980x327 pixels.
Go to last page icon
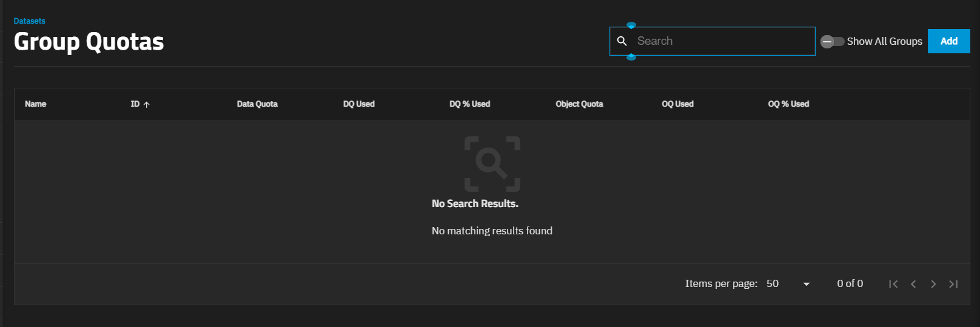point(953,284)
